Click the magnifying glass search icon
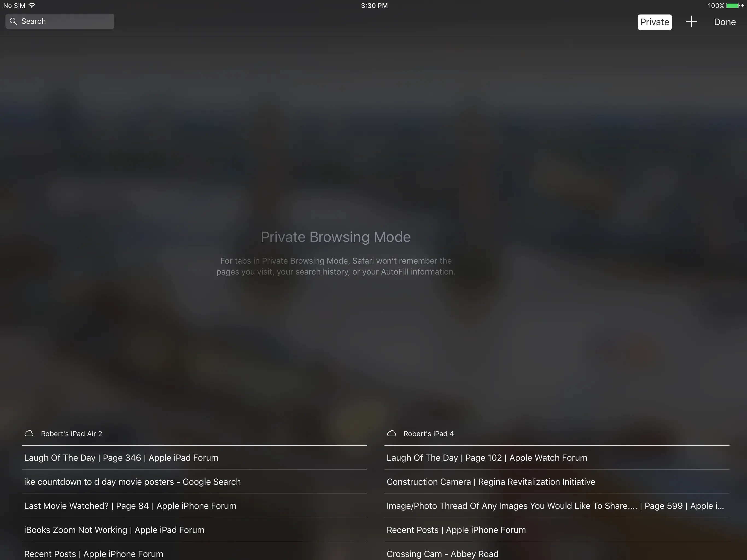This screenshot has height=560, width=747. (x=13, y=21)
